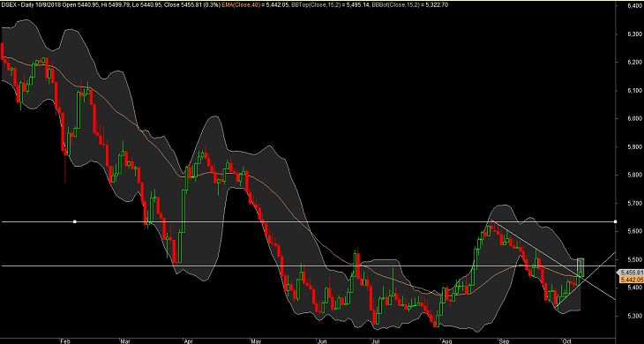Click the highlighted last candle box in October

click(580, 267)
